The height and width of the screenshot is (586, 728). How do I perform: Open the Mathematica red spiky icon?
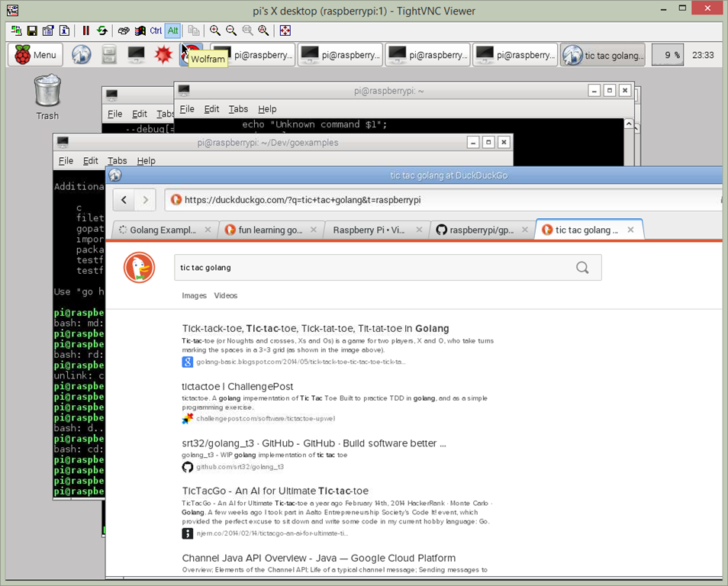(162, 55)
